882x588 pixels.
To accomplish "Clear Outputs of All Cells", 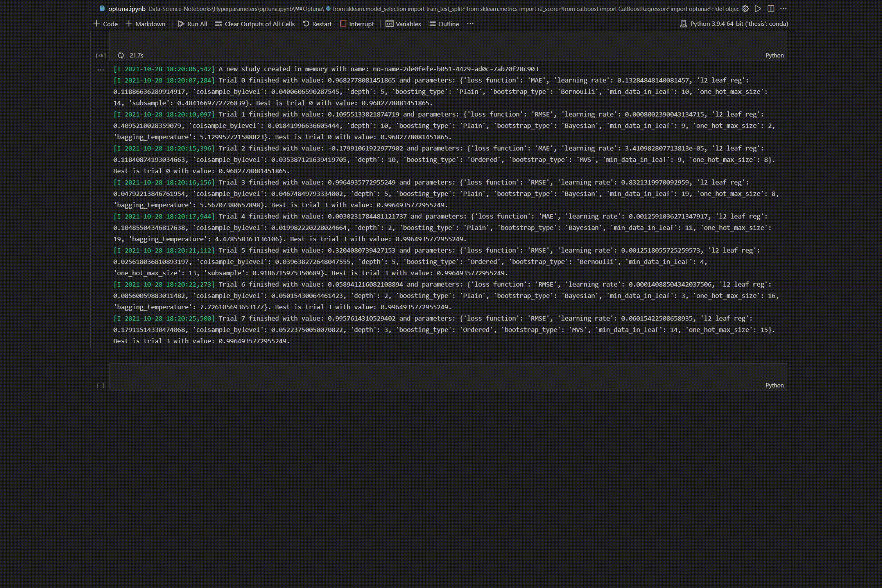I will (255, 24).
